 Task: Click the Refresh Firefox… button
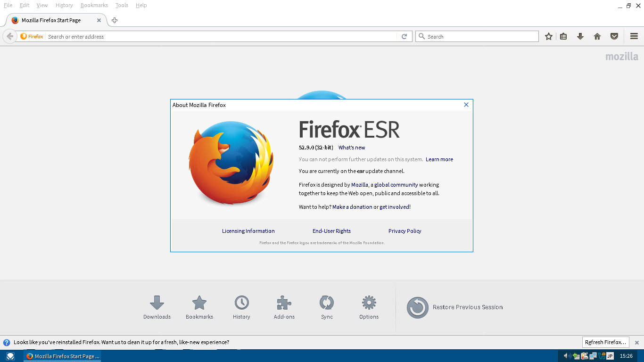606,342
